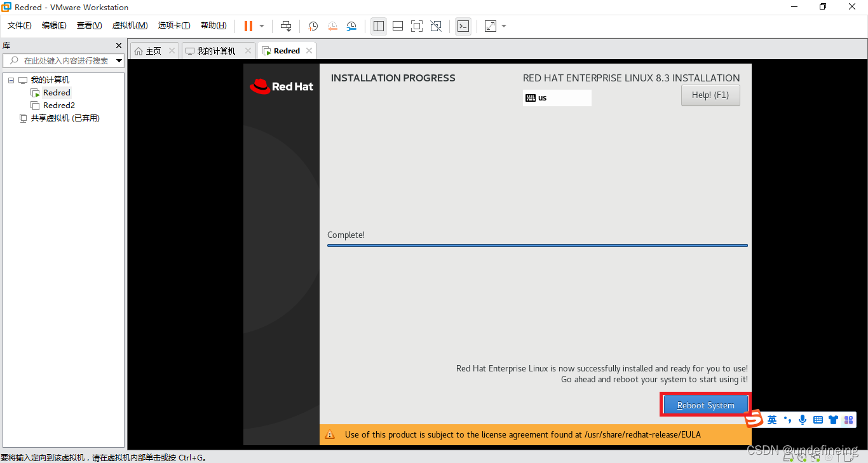Open the power options dropdown arrow beside pause
The height and width of the screenshot is (463, 868).
point(262,26)
